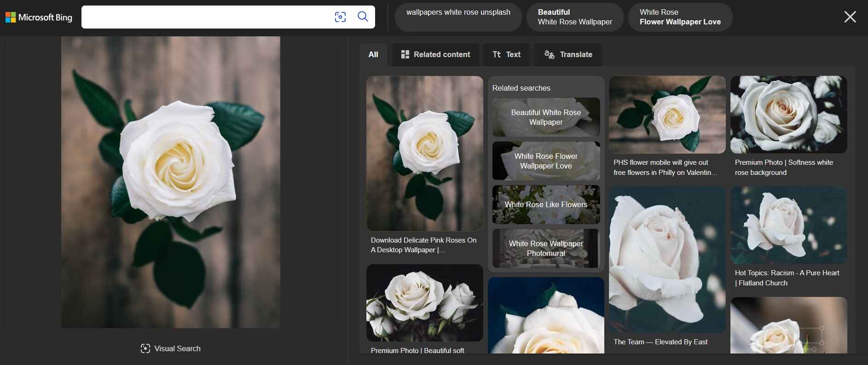Viewport: 868px width, 365px height.
Task: Open 'Hot Topics: Racism - A Pure Heart' link
Action: 787,278
